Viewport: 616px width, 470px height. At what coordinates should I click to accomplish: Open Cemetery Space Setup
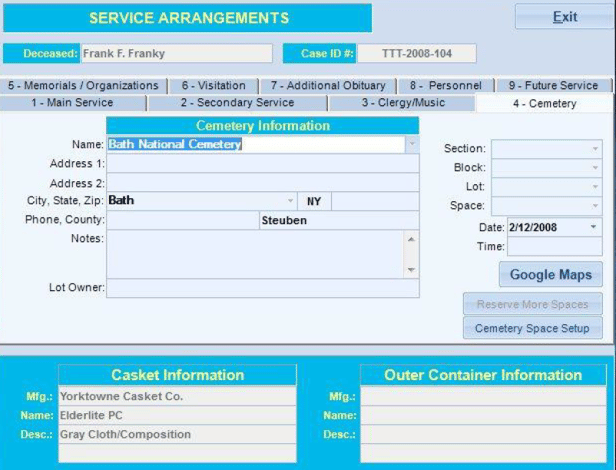(x=531, y=328)
